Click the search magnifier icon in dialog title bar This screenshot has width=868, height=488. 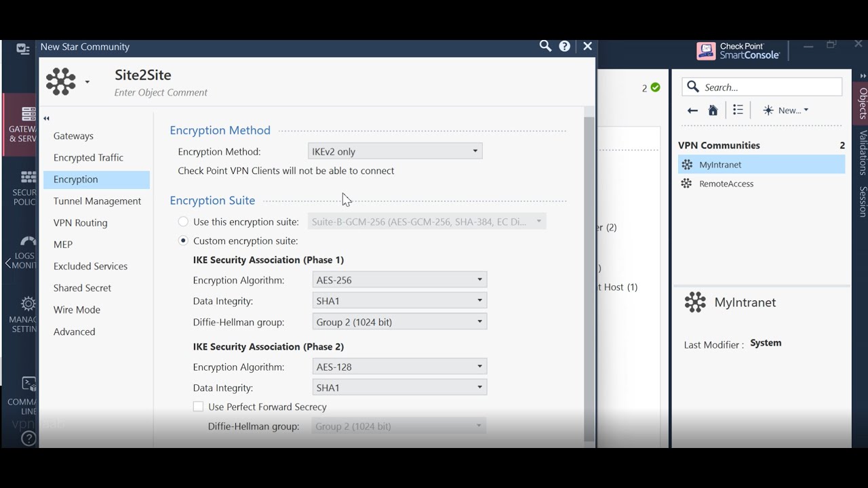pyautogui.click(x=545, y=46)
